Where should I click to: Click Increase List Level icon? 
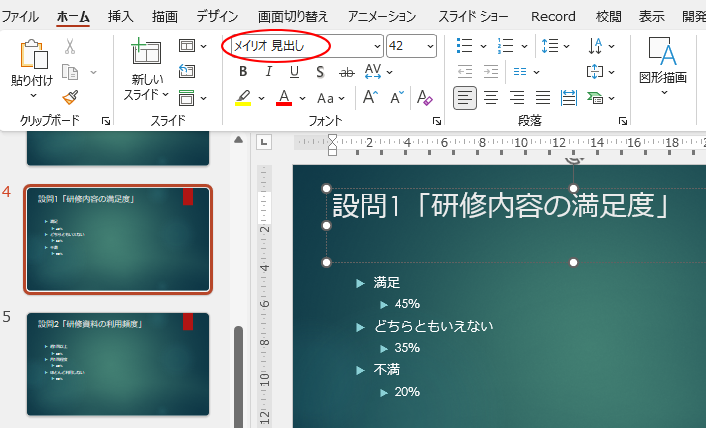[x=491, y=72]
